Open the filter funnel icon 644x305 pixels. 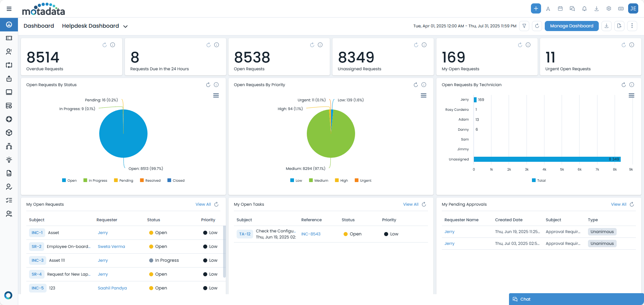click(x=524, y=26)
